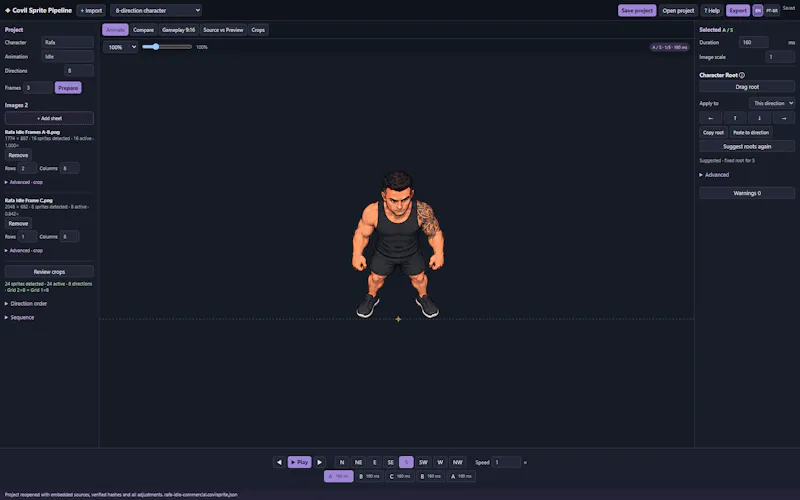This screenshot has width=800, height=500.
Task: Click Suggest roots again button
Action: (747, 146)
